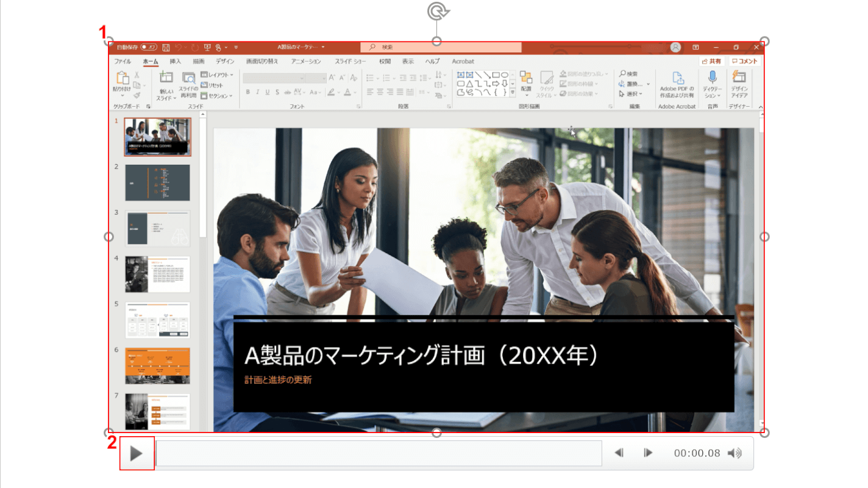Step the video back one frame
868x488 pixels.
pyautogui.click(x=619, y=453)
